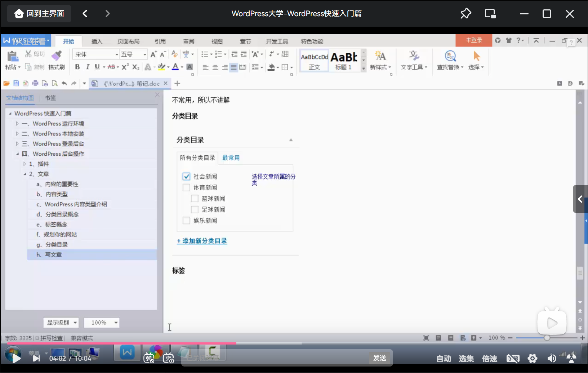Adjust the document zoom slider handle
Viewport: 588px width, 373px height.
point(547,338)
